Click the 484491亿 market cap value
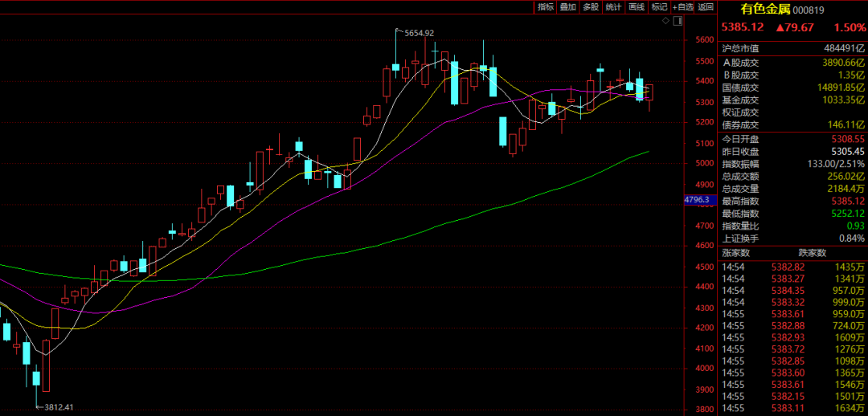The width and height of the screenshot is (868, 416). [844, 48]
